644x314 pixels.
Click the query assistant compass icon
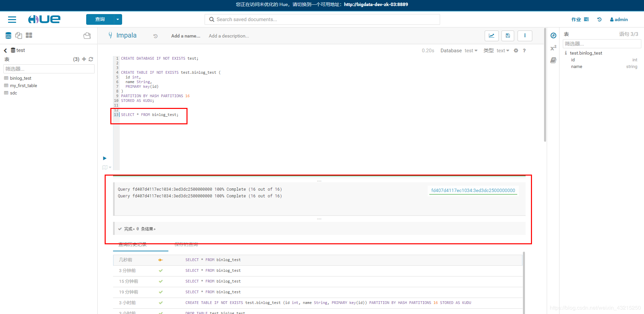coord(553,35)
